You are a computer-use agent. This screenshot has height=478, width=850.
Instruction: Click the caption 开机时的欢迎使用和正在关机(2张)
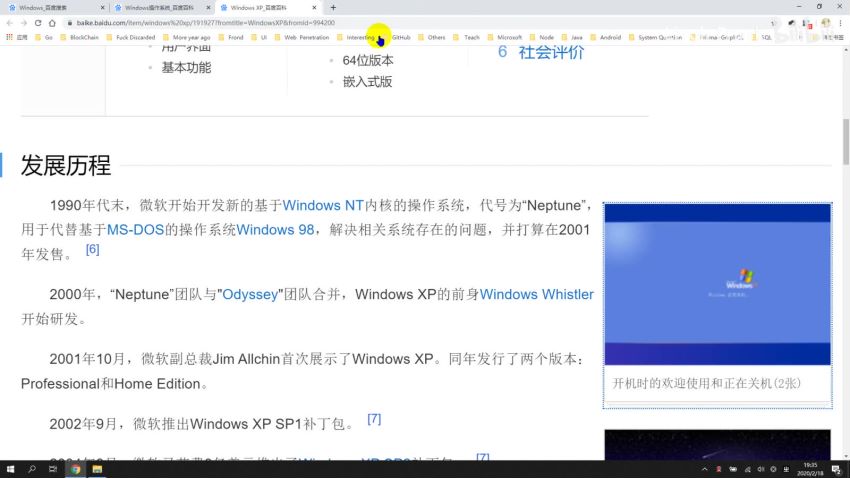tap(706, 384)
